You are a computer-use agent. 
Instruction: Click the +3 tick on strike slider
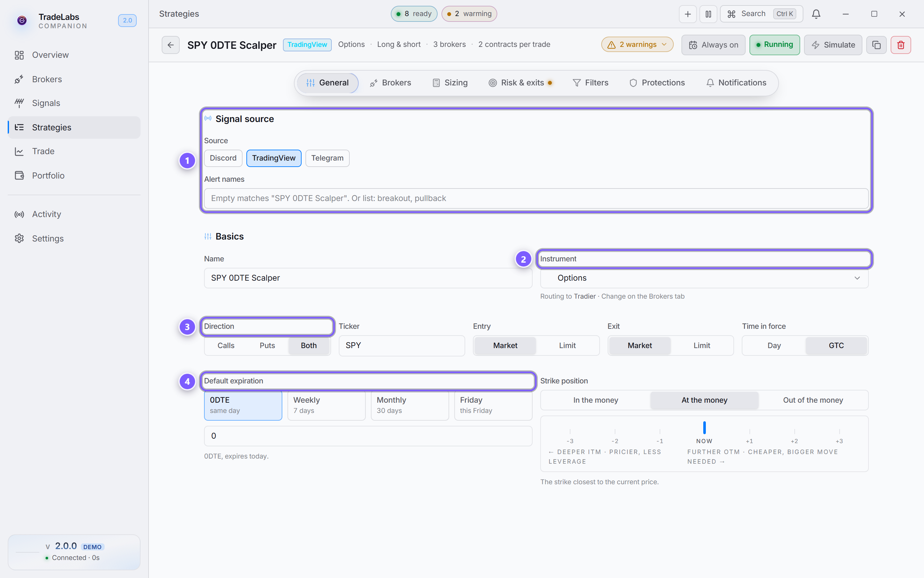coord(839,435)
